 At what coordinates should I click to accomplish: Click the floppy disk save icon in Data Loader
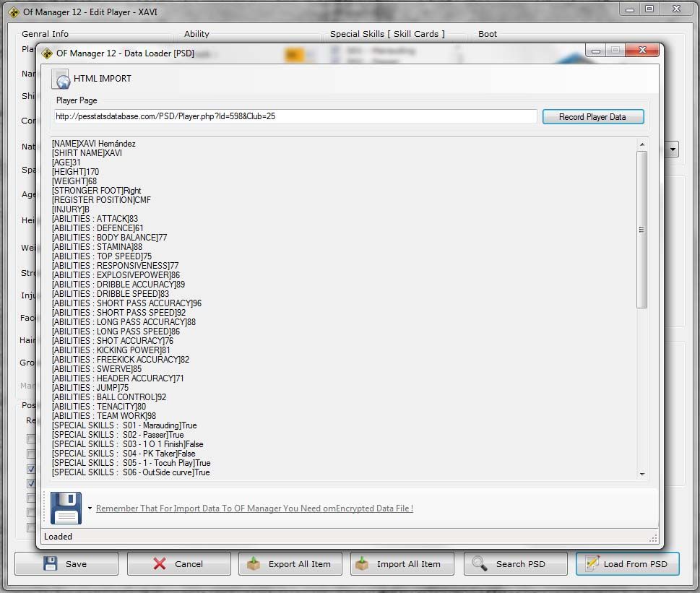point(66,508)
